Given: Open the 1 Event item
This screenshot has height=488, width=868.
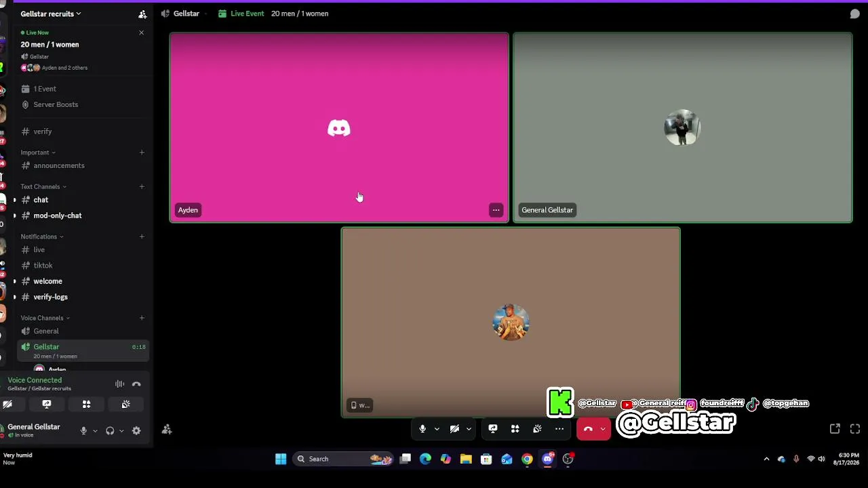Looking at the screenshot, I should 82,89.
